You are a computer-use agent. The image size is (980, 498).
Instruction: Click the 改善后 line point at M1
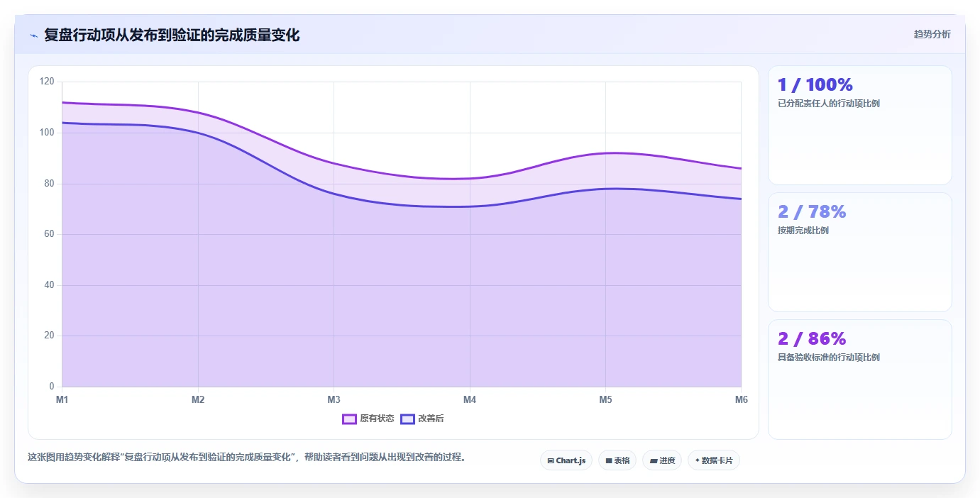(x=62, y=123)
